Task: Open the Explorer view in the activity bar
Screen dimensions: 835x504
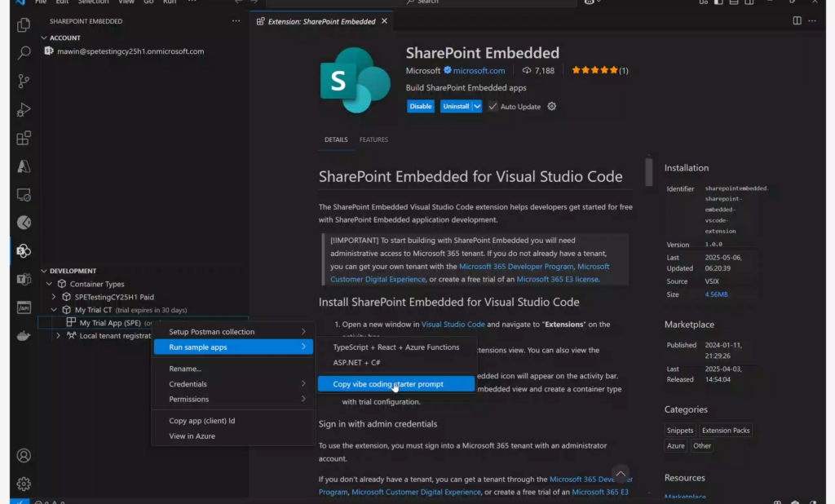Action: 24,24
